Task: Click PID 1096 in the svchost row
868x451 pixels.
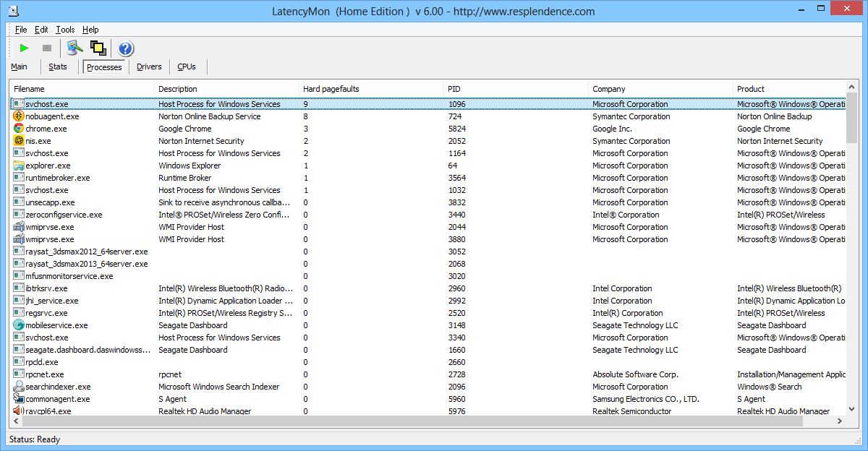Action: [456, 104]
